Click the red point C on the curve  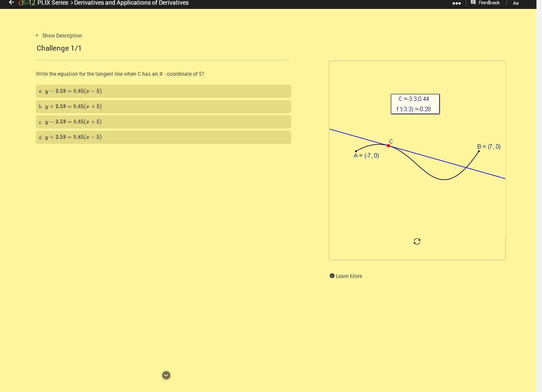point(388,146)
